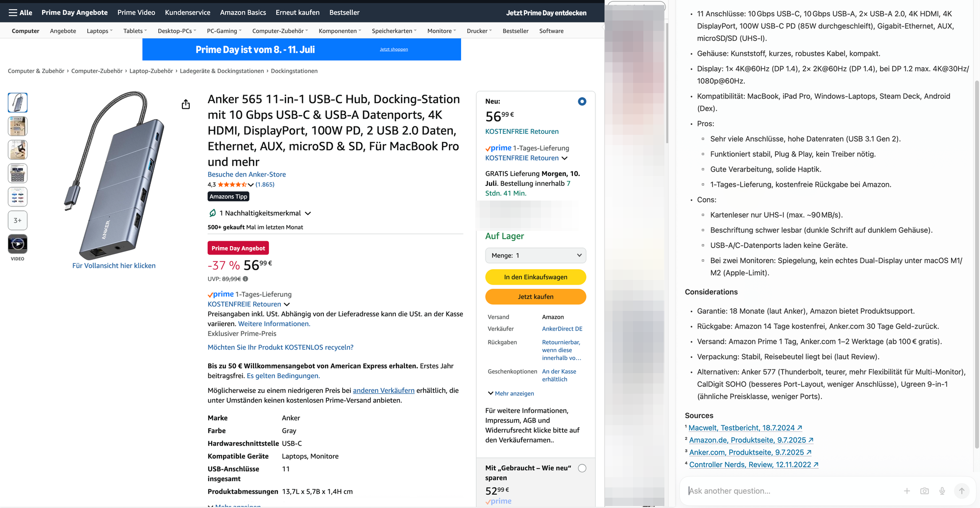This screenshot has height=508, width=980.
Task: Click Es gelten Bedingungen link
Action: coord(283,376)
